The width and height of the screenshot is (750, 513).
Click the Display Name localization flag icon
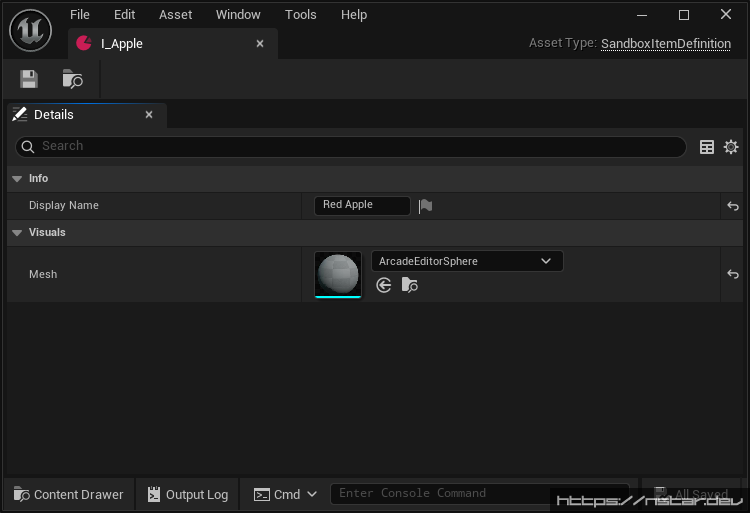click(425, 206)
